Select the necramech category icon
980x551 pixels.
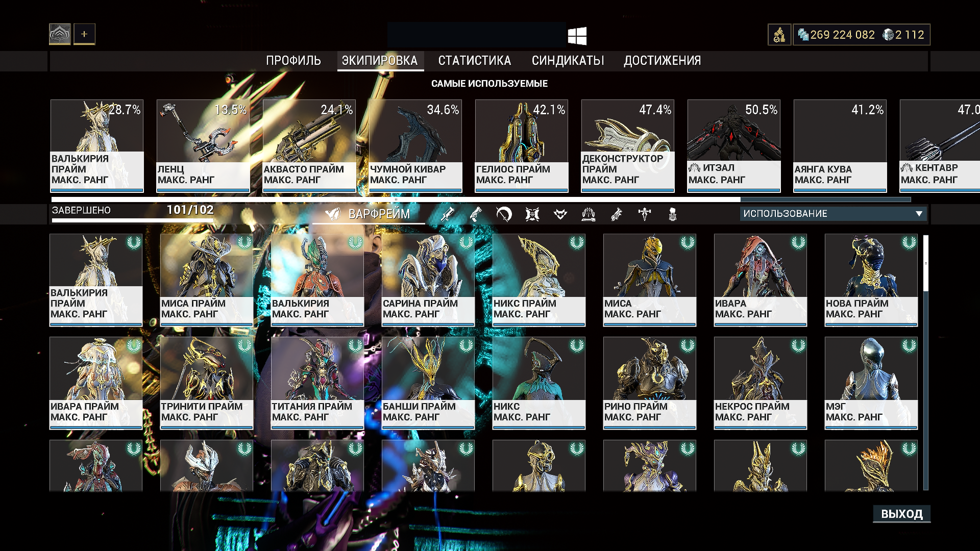(673, 214)
